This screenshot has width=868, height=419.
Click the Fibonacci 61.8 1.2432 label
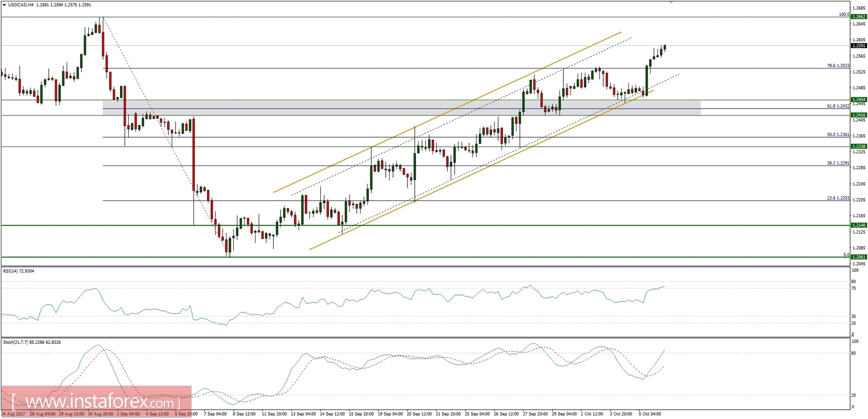[838, 106]
